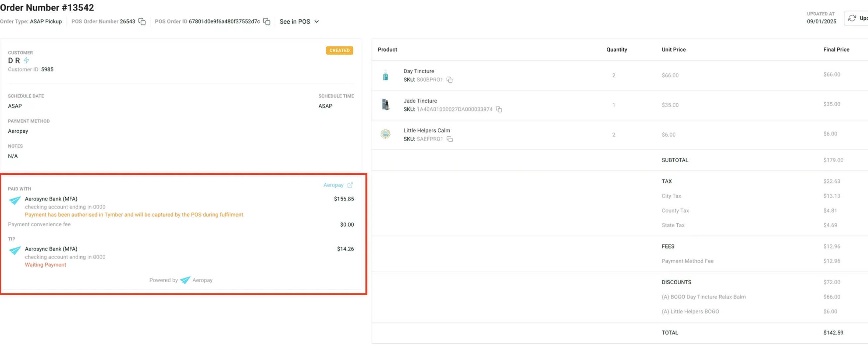Click the Quantity column header
This screenshot has height=349, width=868.
[617, 49]
